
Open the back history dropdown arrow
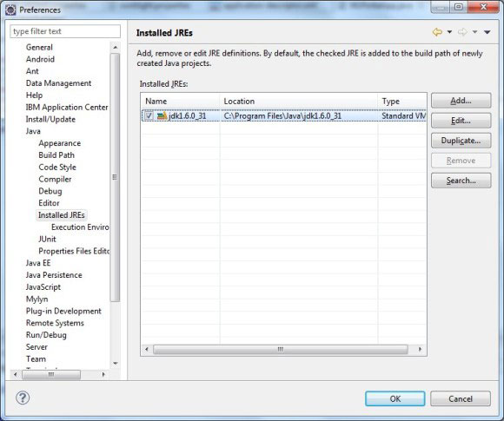pos(449,32)
